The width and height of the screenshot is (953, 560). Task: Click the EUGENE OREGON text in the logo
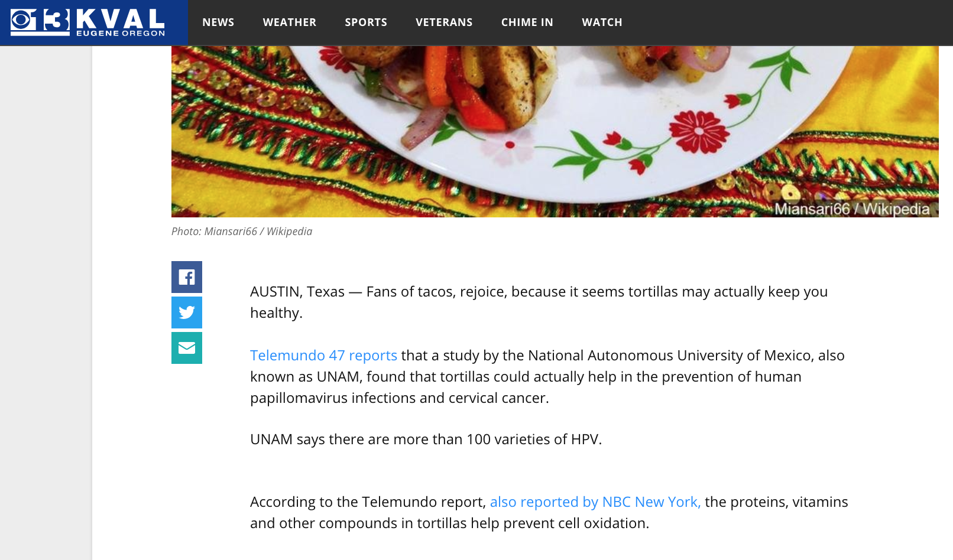pos(121,34)
